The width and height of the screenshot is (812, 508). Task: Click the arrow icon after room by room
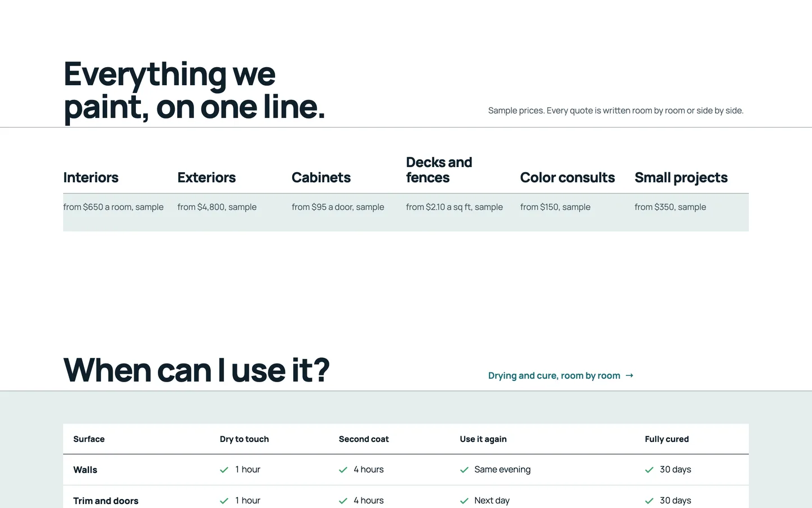(629, 376)
